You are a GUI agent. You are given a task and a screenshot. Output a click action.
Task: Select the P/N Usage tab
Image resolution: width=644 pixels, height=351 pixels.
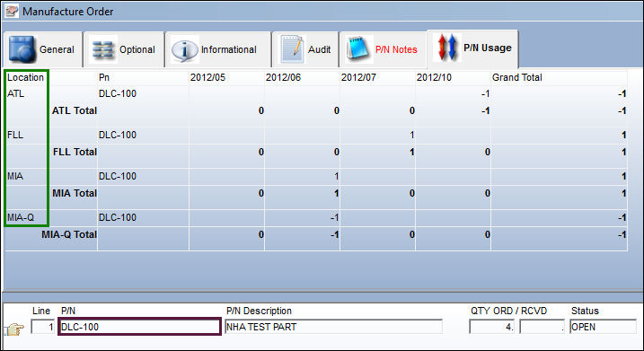(472, 48)
